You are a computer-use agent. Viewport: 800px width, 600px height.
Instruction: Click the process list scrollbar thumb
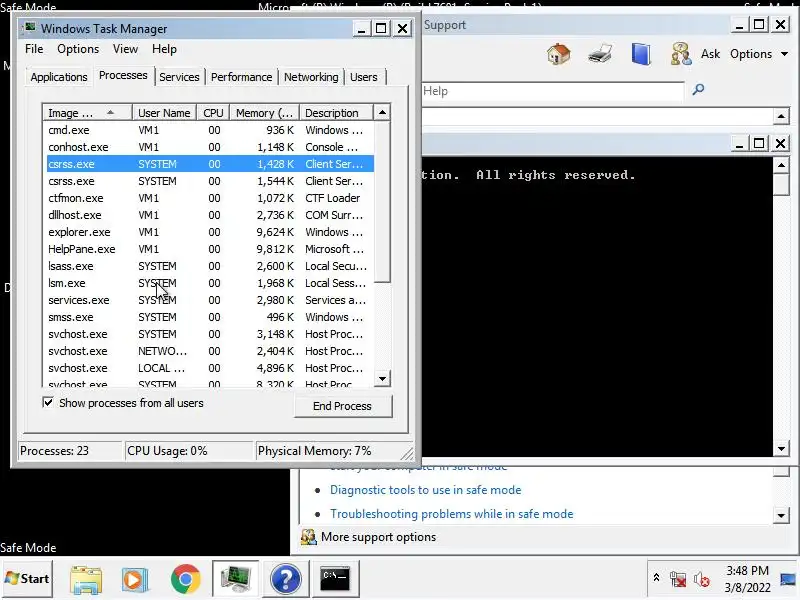click(382, 201)
